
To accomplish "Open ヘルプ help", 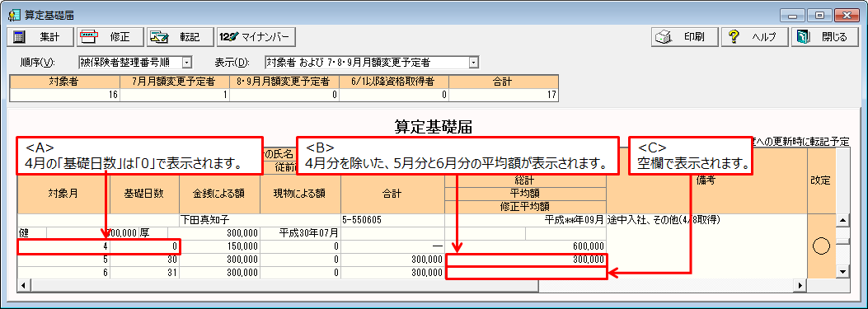I will [x=754, y=37].
